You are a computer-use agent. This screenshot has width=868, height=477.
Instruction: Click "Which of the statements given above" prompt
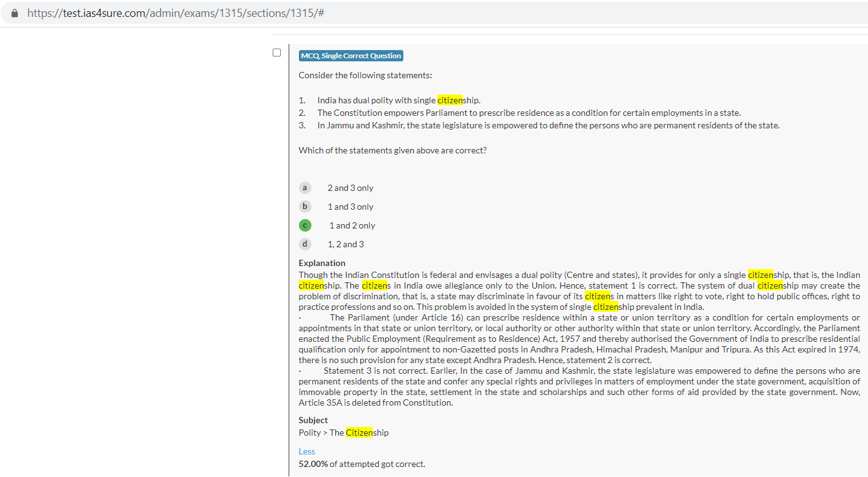click(392, 150)
